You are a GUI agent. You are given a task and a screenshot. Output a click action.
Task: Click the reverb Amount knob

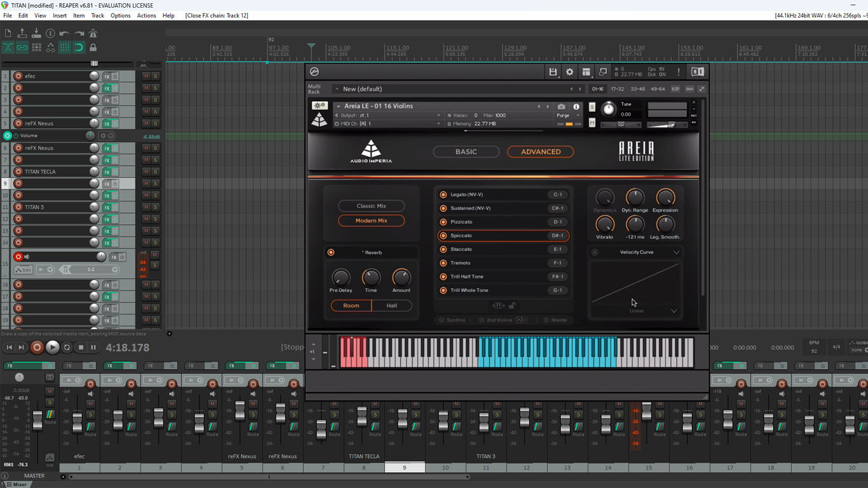pos(401,277)
